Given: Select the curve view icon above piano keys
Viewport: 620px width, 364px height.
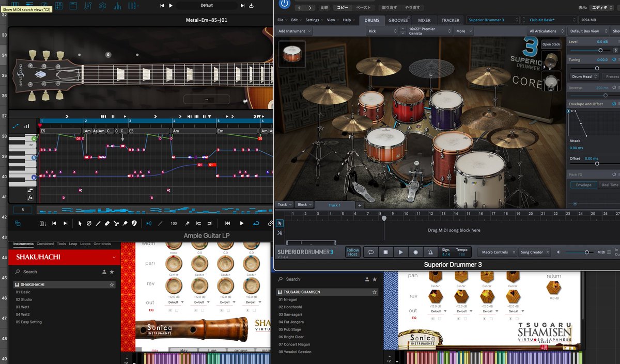Looking at the screenshot, I should pos(16,125).
